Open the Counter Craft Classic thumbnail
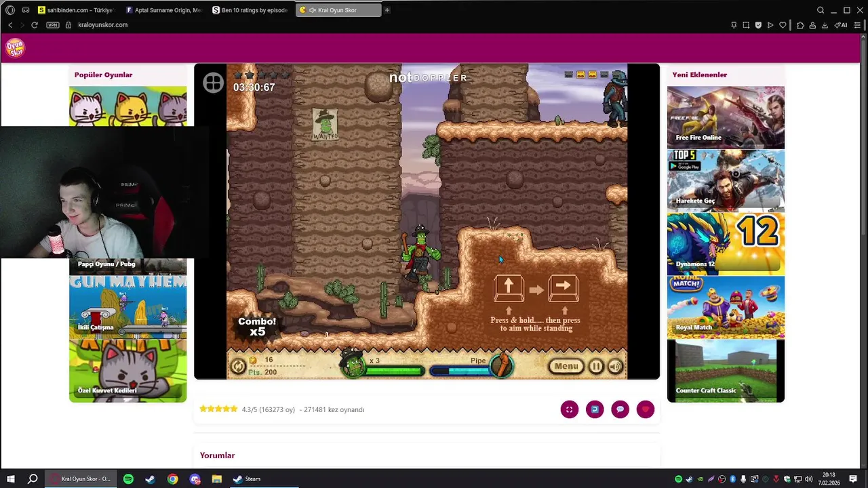This screenshot has height=488, width=868. pos(726,371)
